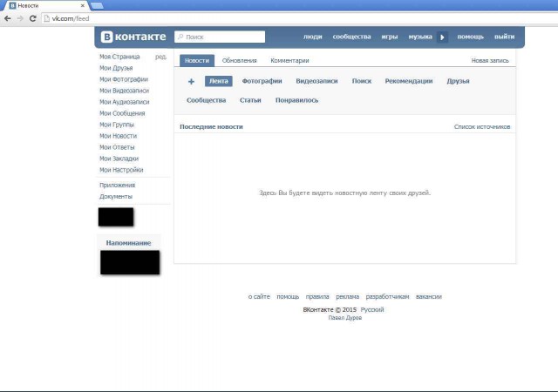Screen dimensions: 558x392
Task: Open реклама footer link
Action: click(347, 296)
